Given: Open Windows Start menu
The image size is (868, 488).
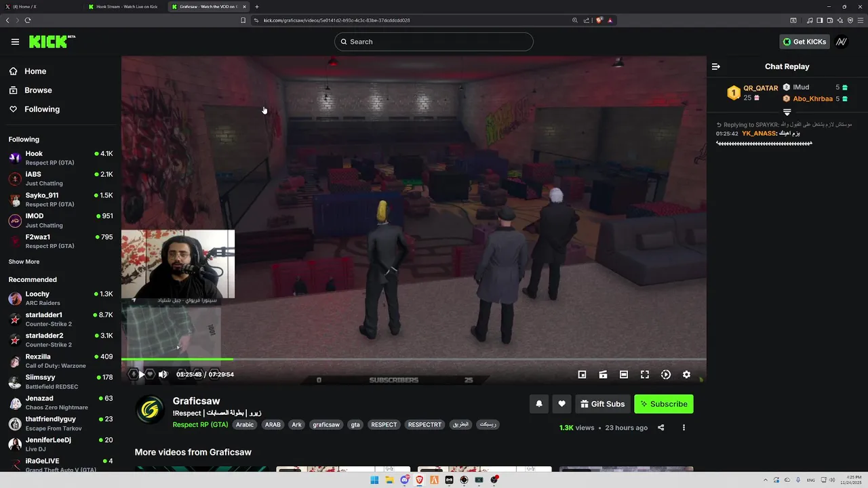Looking at the screenshot, I should pos(374,480).
